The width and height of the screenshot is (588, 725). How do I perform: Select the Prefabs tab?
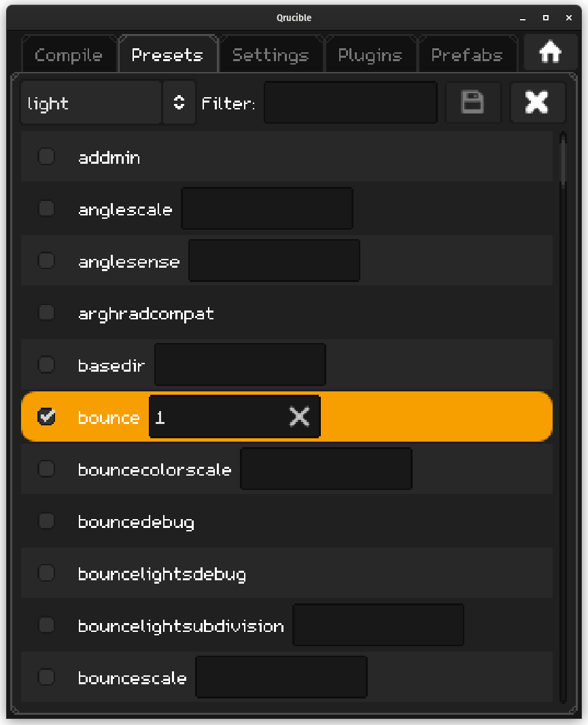click(467, 55)
